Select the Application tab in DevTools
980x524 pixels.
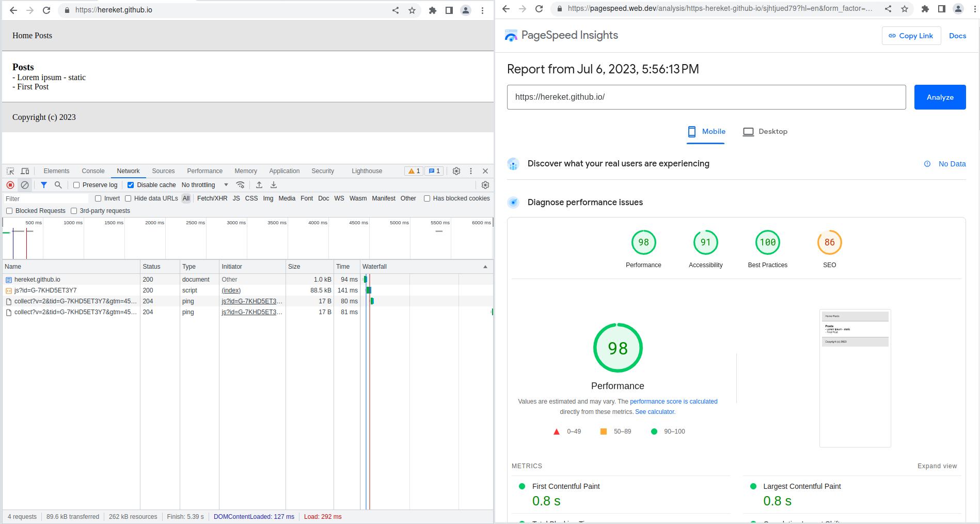click(284, 171)
